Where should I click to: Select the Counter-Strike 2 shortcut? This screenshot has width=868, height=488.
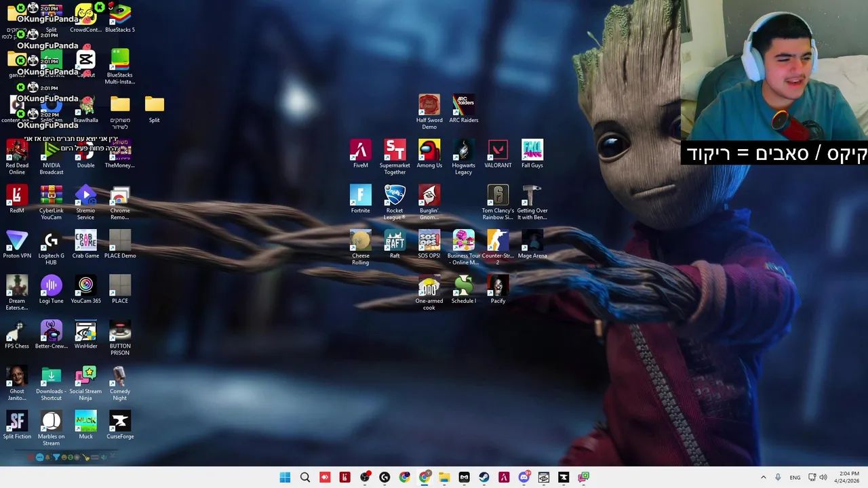(498, 248)
